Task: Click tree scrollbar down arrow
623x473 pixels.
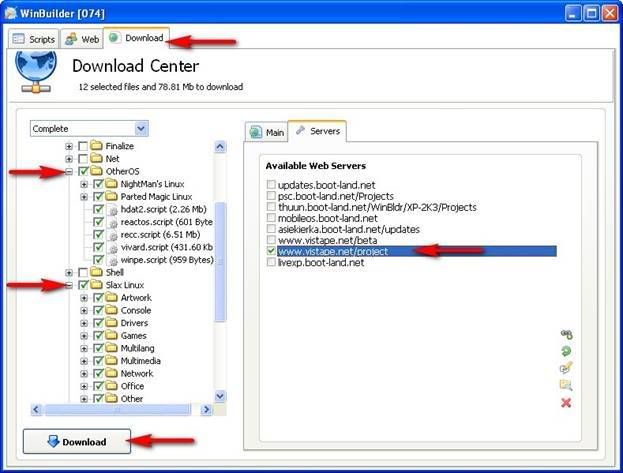Action: click(220, 396)
